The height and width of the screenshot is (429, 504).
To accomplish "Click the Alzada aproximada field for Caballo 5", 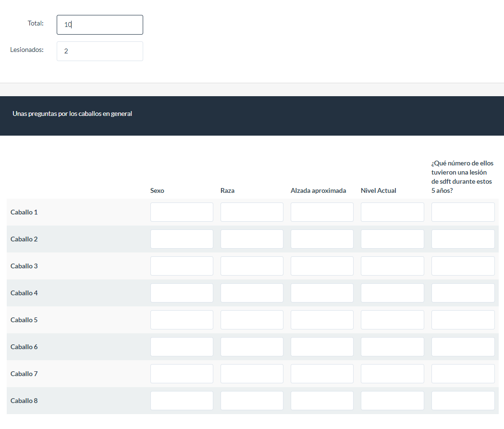I will [322, 320].
